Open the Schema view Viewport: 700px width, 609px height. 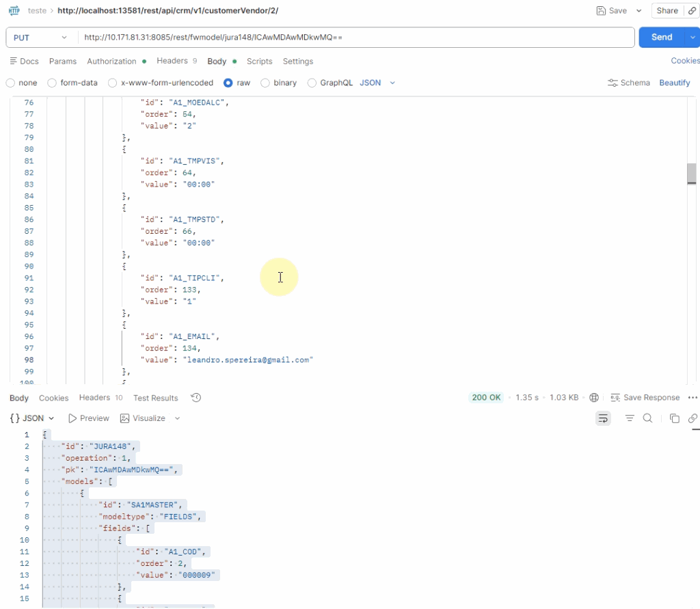click(x=629, y=83)
